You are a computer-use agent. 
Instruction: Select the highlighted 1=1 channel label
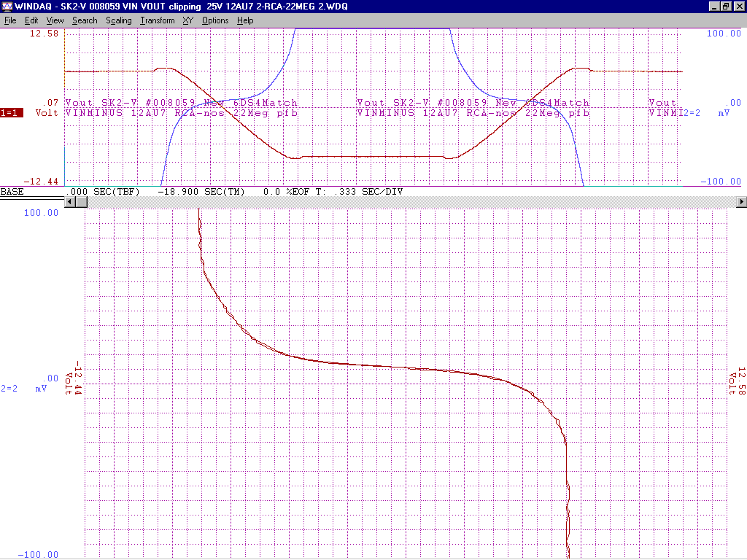tap(11, 113)
